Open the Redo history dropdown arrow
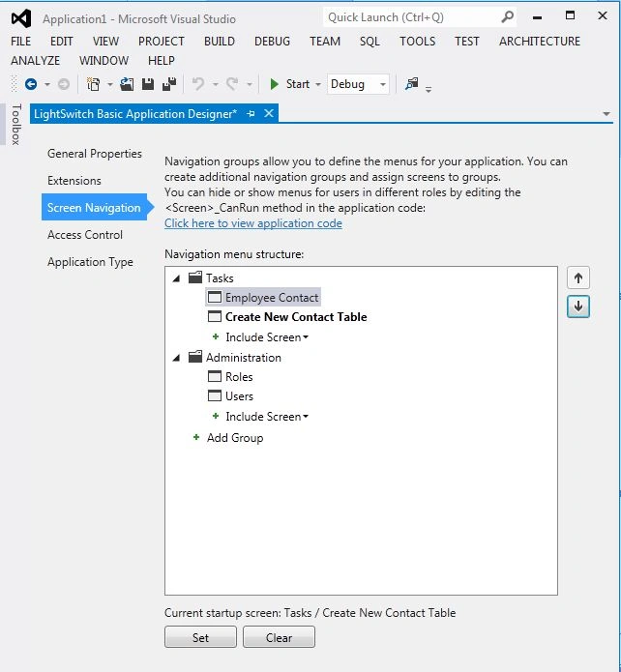 (x=250, y=84)
